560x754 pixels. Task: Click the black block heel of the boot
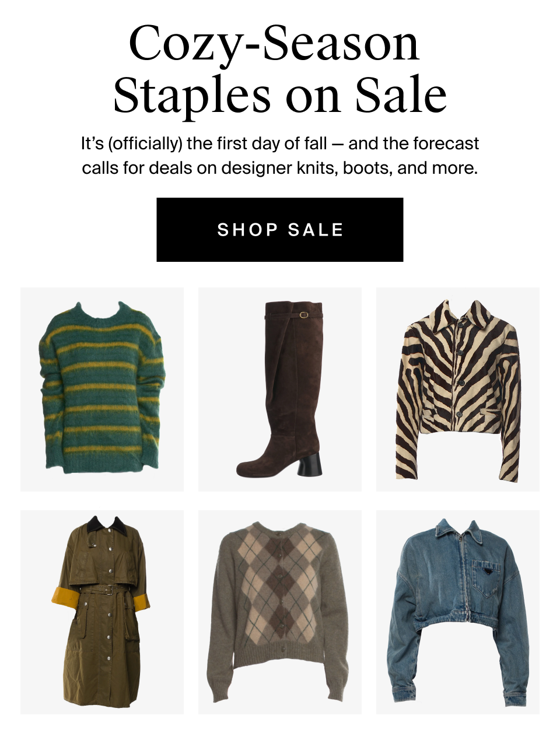coord(310,464)
